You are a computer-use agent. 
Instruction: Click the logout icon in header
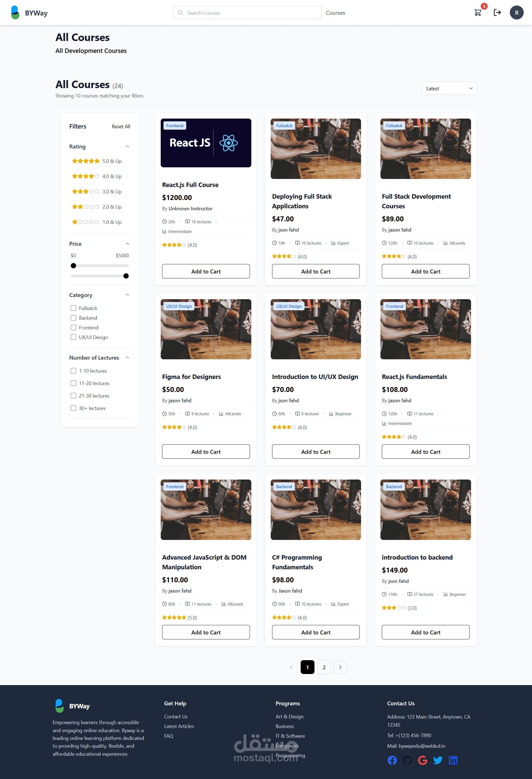pyautogui.click(x=497, y=13)
